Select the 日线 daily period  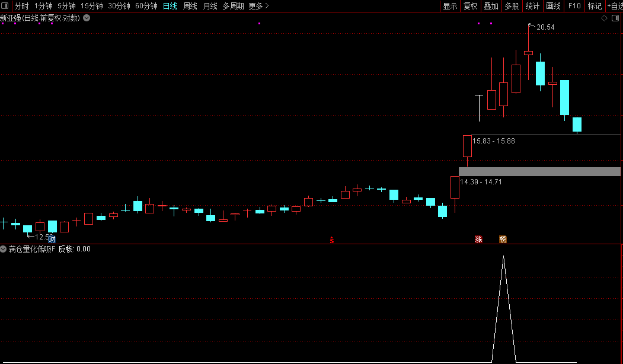pyautogui.click(x=170, y=6)
